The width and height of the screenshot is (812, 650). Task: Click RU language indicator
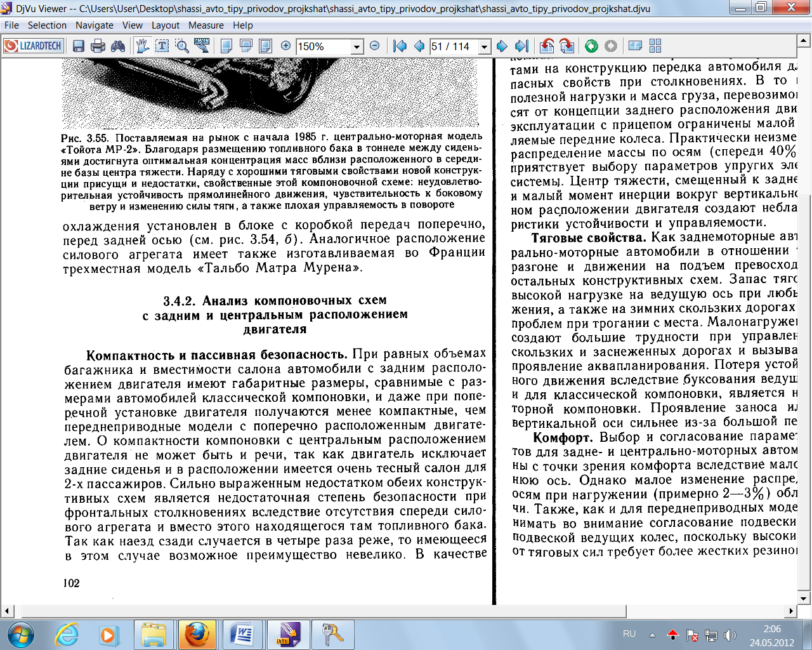[x=629, y=633]
